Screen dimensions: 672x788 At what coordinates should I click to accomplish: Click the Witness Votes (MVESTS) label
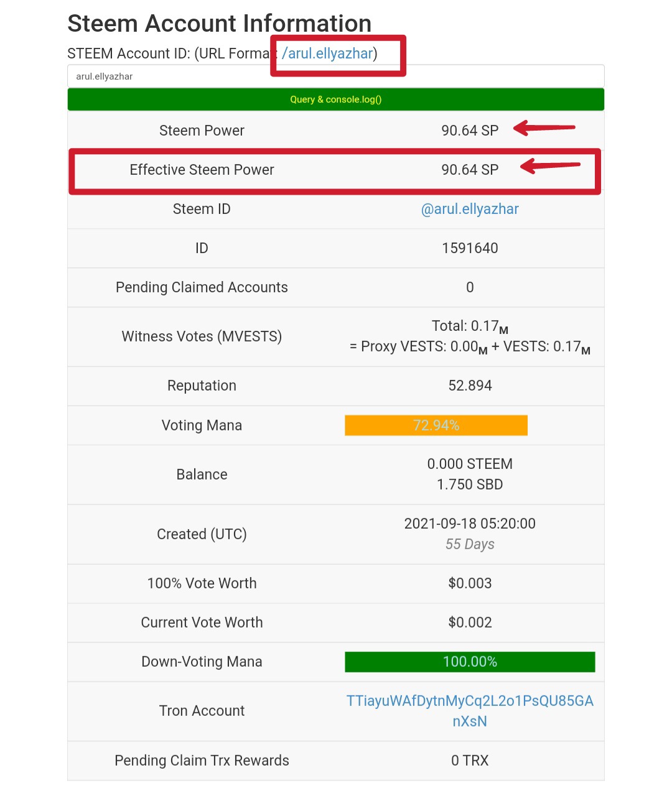click(202, 336)
